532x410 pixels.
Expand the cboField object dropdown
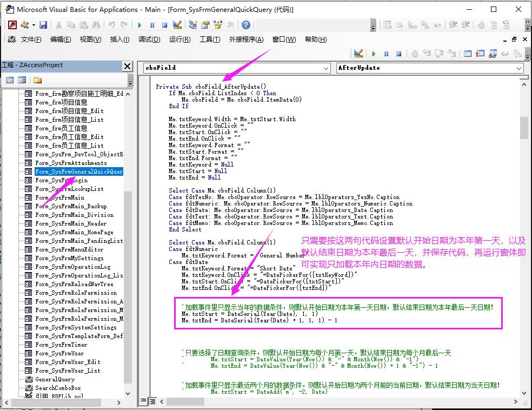(326, 68)
